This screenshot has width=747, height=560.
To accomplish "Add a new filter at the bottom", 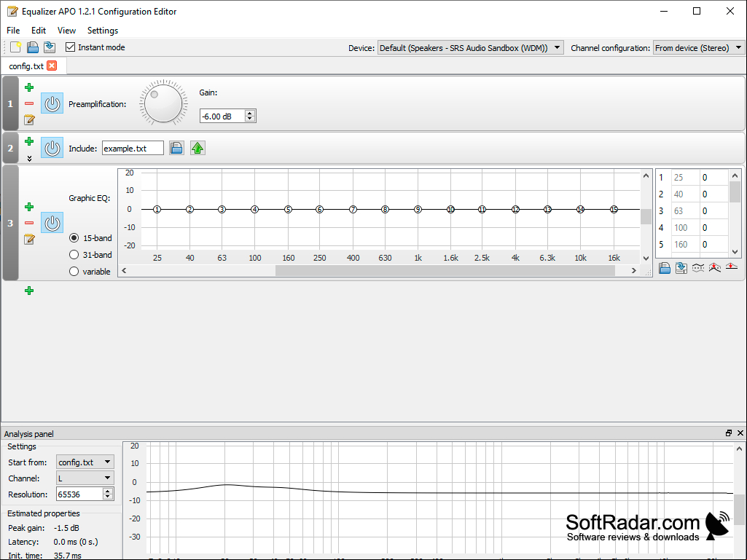I will pos(29,291).
